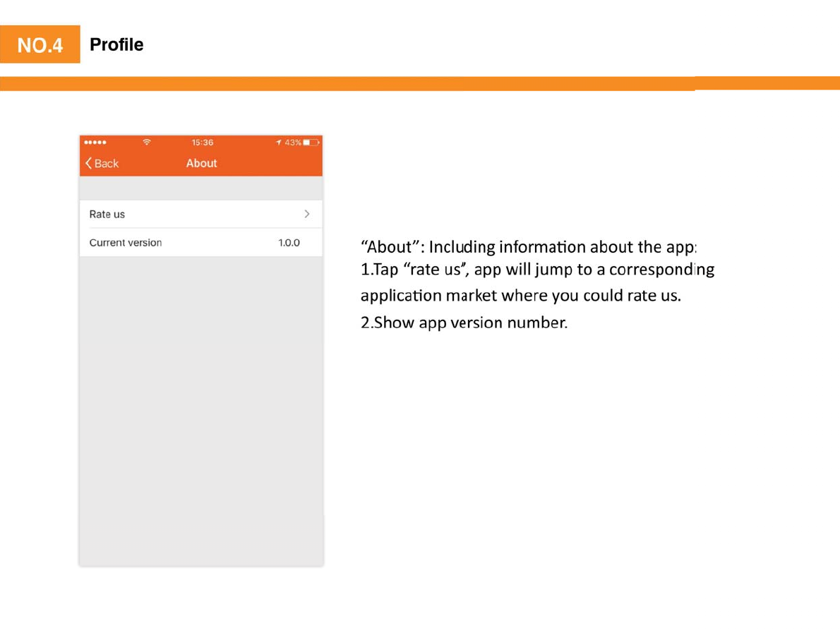Click the 'application market where you could' line
The height and width of the screenshot is (631, 840).
coord(521,296)
